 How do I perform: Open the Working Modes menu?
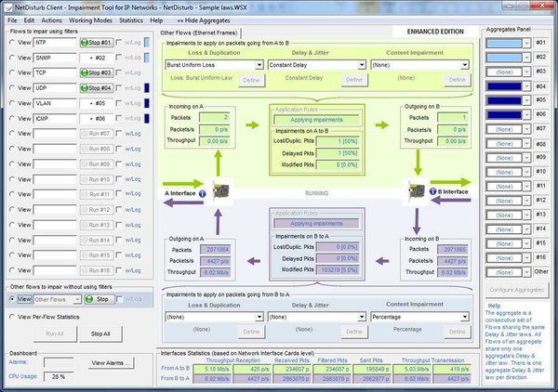(x=90, y=20)
